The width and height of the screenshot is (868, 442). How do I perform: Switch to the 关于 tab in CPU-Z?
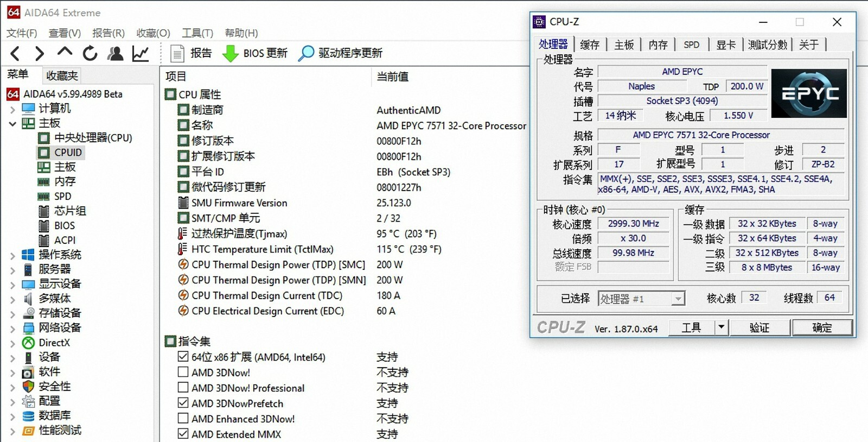809,45
